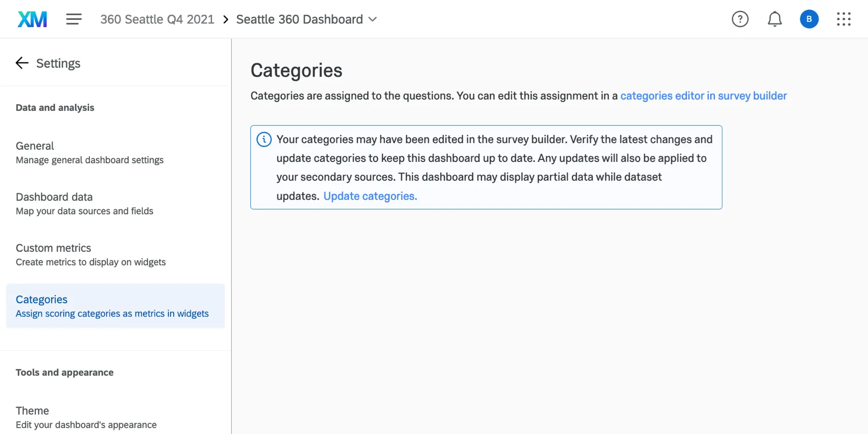The image size is (868, 434).
Task: Open Dashboard data settings
Action: coord(84,204)
